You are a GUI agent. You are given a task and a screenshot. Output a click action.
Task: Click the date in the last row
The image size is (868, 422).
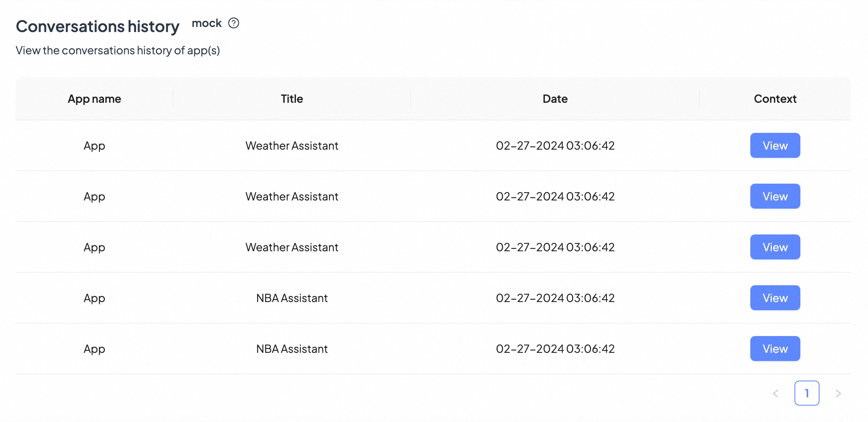[x=555, y=349]
